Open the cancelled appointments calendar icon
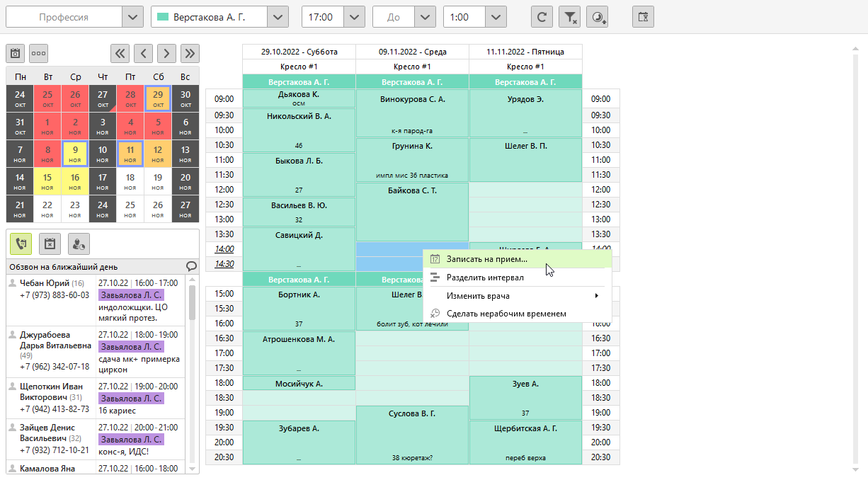Viewport: 868px width, 480px height. click(x=50, y=244)
